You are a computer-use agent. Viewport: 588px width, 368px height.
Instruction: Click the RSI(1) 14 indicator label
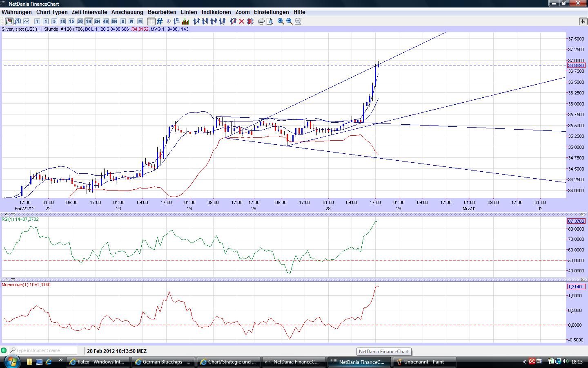pos(20,220)
